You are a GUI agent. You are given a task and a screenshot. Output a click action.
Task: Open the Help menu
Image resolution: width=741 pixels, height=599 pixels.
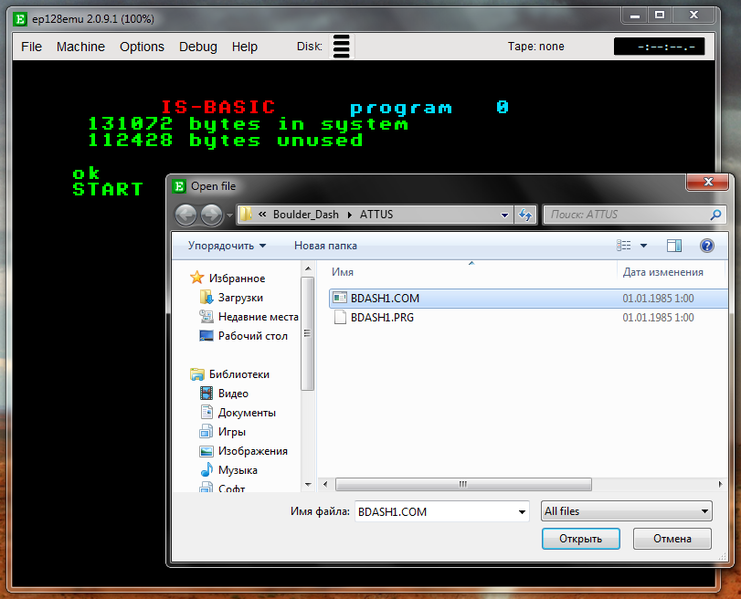tap(244, 47)
